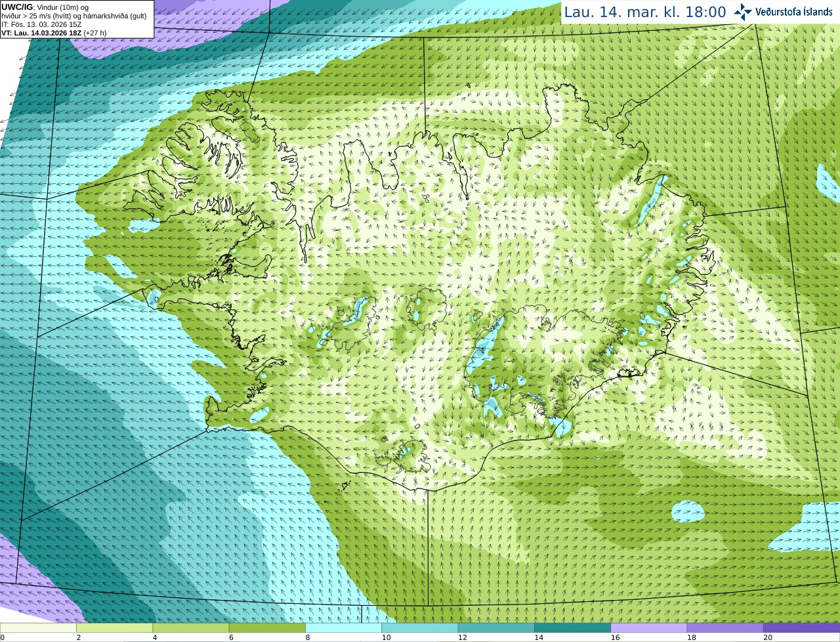The height and width of the screenshot is (642, 840).
Task: Click the scale label 12
Action: (x=462, y=637)
